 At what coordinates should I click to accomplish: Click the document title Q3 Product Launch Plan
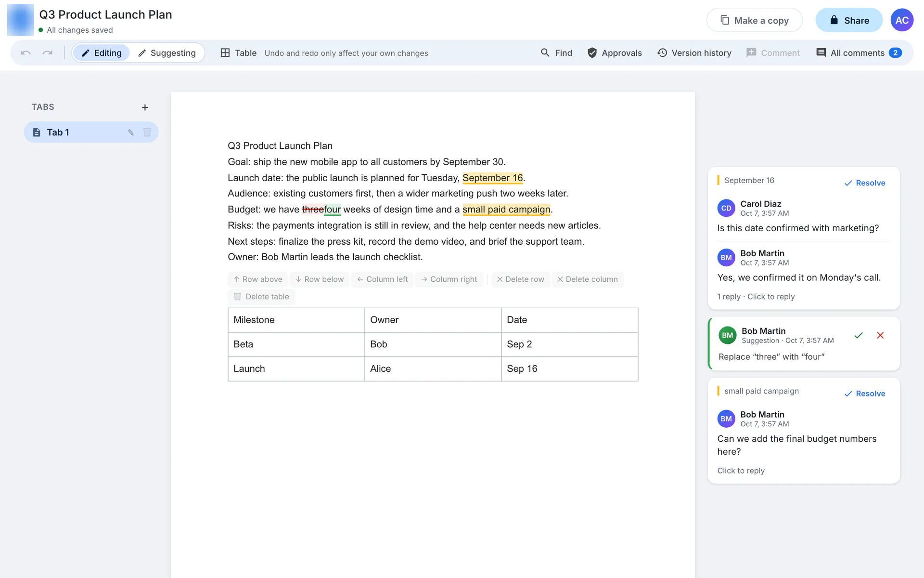105,14
